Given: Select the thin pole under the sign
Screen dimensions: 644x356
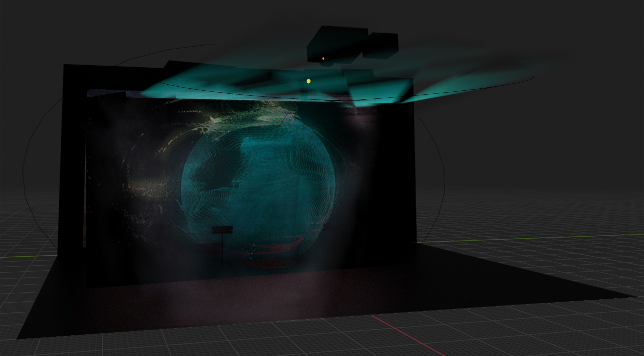Looking at the screenshot, I should pos(222,249).
